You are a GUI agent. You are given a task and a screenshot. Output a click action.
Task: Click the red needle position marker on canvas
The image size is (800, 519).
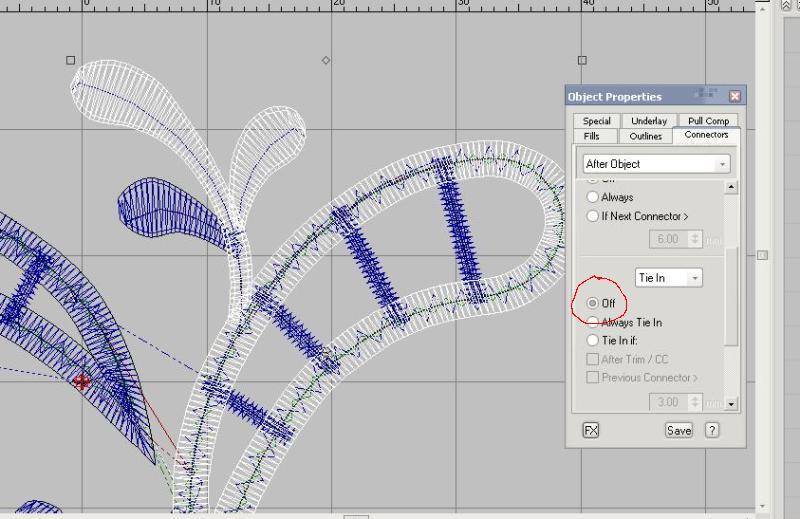pyautogui.click(x=82, y=381)
